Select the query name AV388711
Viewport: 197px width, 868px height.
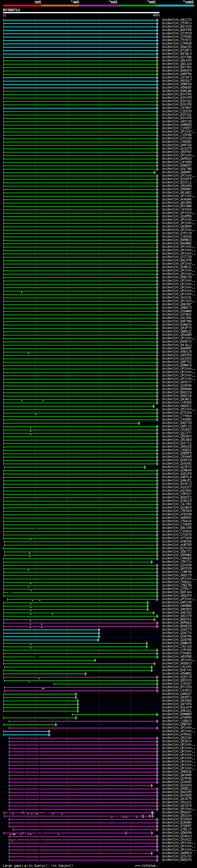(11, 10)
